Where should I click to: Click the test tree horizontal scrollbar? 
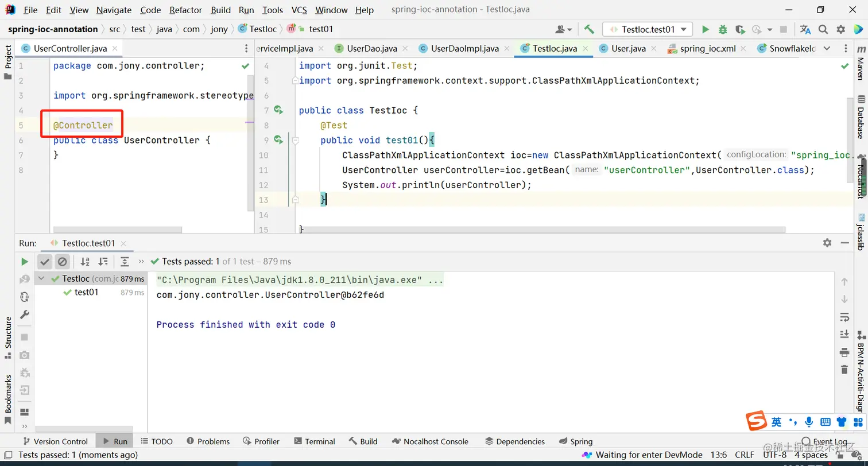(84, 429)
